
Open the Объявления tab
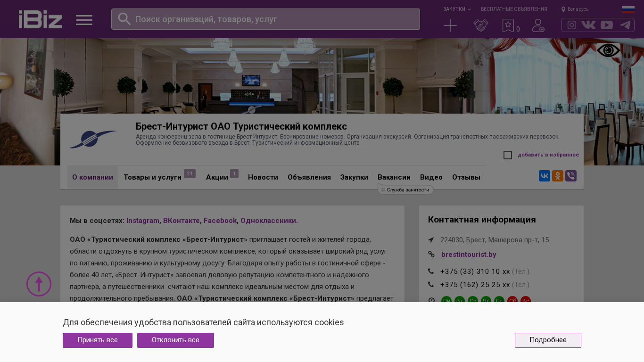click(x=309, y=177)
